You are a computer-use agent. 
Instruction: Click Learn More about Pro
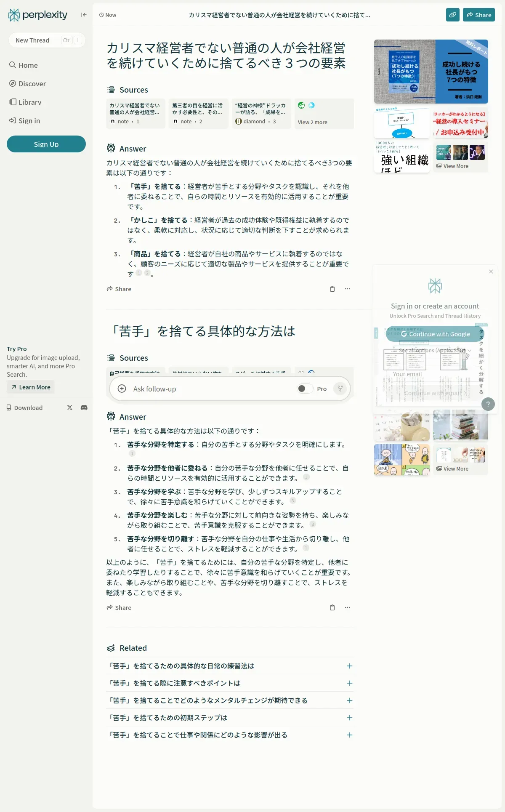click(x=31, y=387)
